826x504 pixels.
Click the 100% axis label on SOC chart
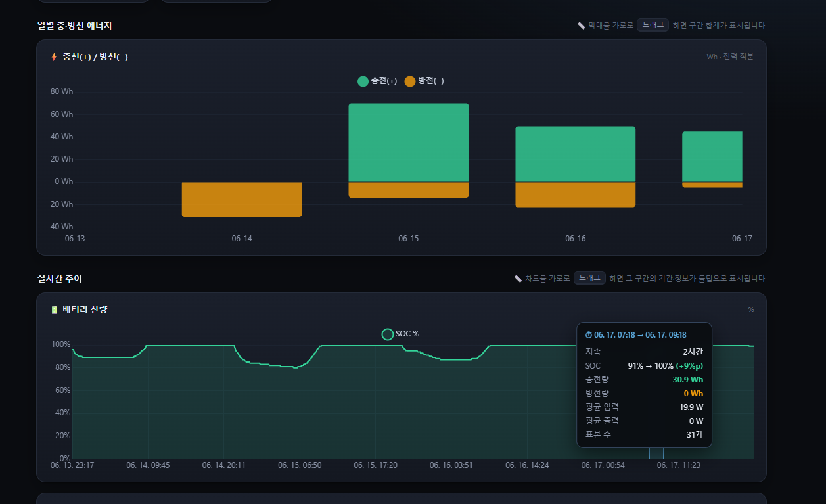pyautogui.click(x=60, y=344)
